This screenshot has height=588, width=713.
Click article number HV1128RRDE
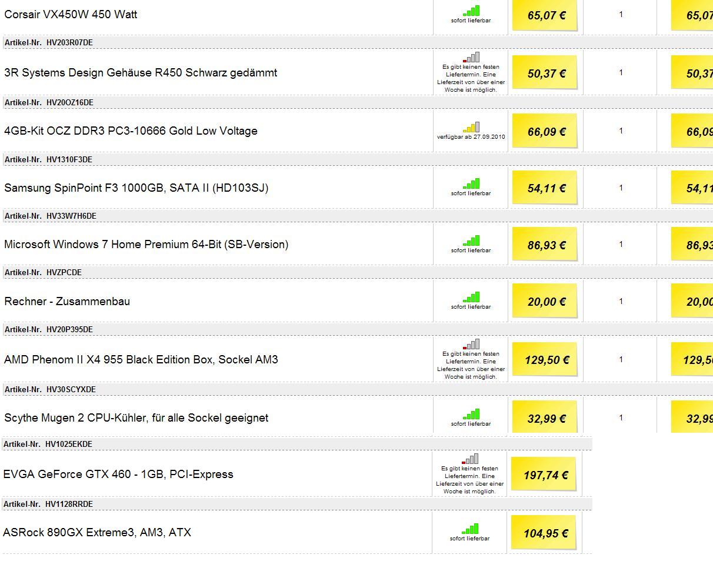69,504
